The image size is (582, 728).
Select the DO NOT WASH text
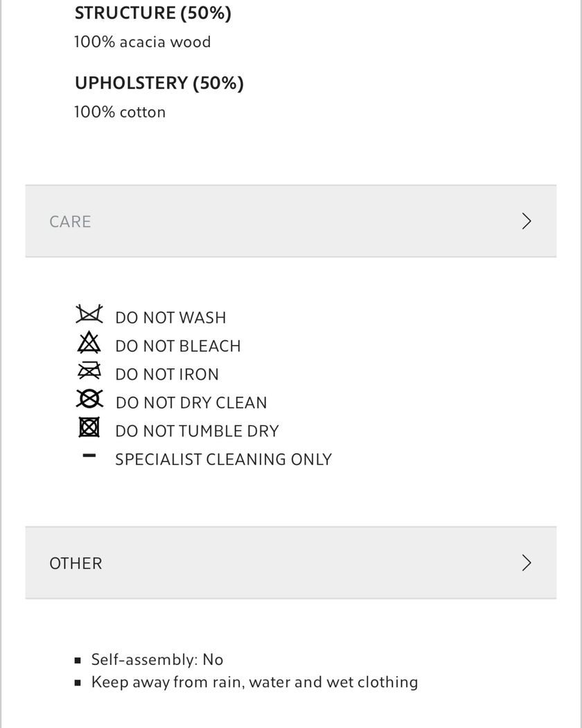click(170, 318)
